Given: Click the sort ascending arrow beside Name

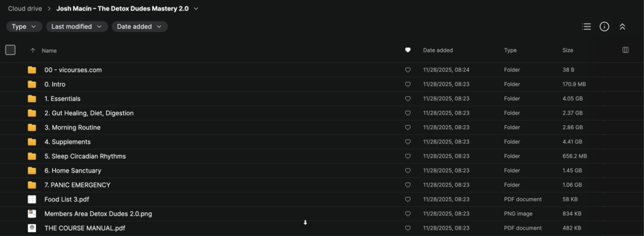Looking at the screenshot, I should tap(33, 50).
